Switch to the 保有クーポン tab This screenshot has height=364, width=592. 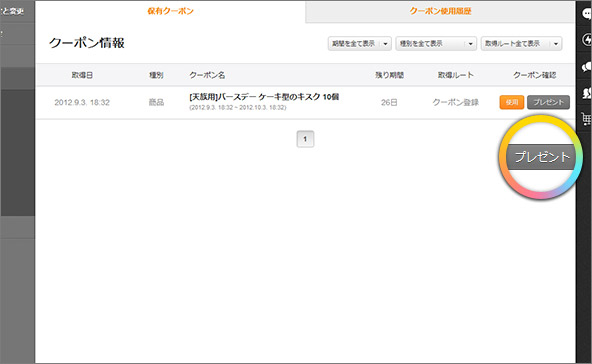click(170, 11)
